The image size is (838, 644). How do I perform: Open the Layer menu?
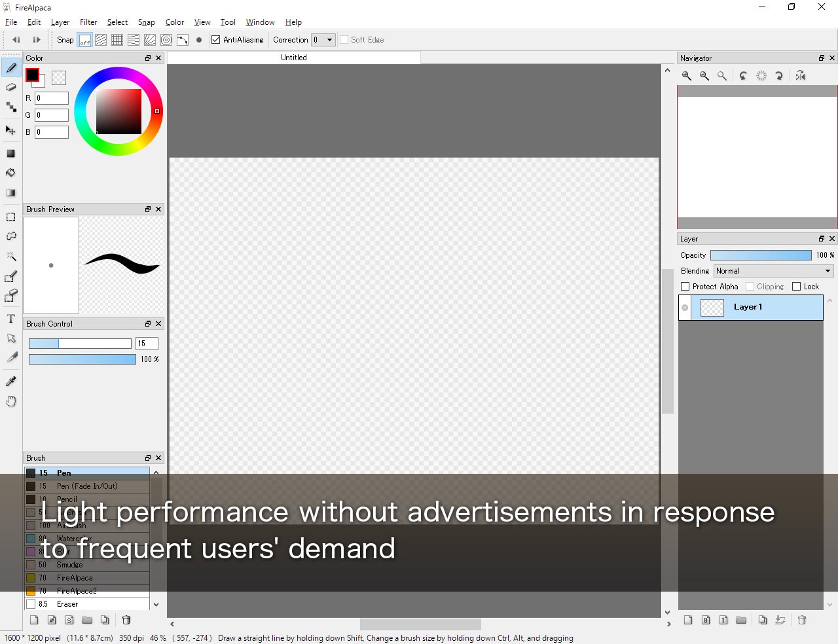click(60, 22)
